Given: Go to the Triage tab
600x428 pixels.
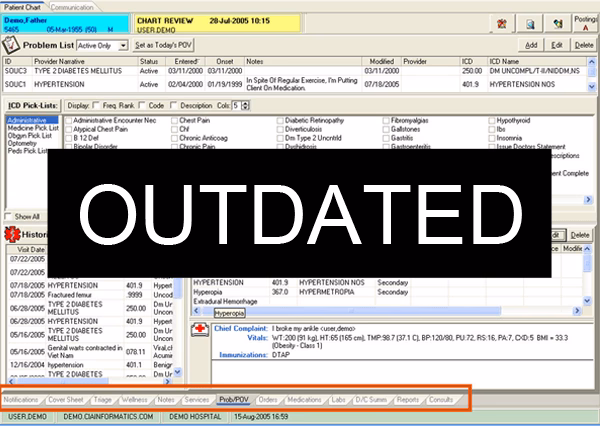Looking at the screenshot, I should tap(103, 400).
